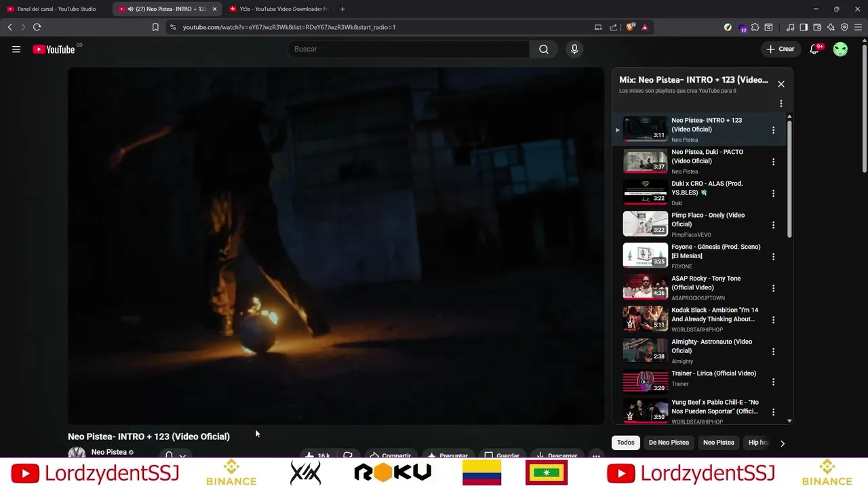Open the Brave Wallet icon
This screenshot has width=868, height=488.
pos(817,27)
